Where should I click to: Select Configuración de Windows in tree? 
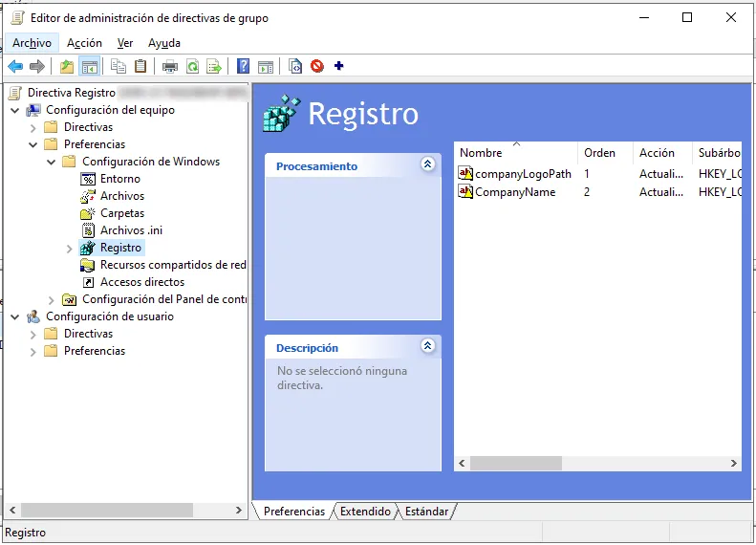tap(151, 162)
